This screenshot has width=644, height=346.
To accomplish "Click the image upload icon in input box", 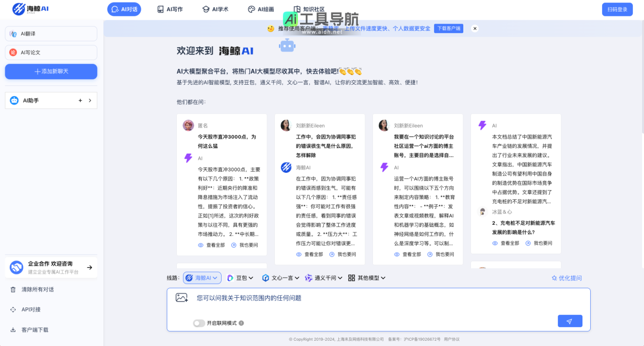I will point(182,297).
